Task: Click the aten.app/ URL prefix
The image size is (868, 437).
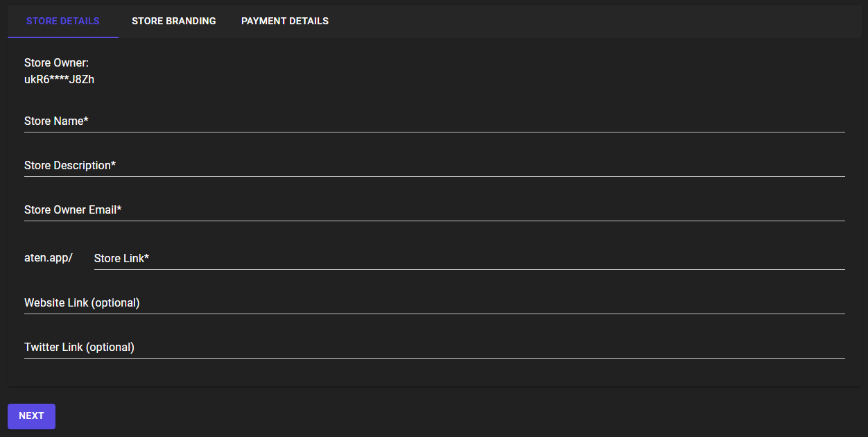Action: pos(49,258)
